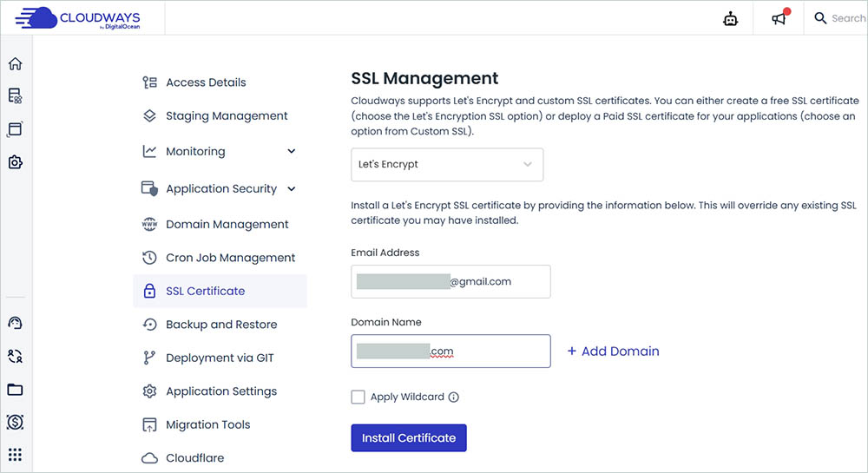Open applications window icon in sidebar
This screenshot has width=868, height=473.
pos(15,129)
